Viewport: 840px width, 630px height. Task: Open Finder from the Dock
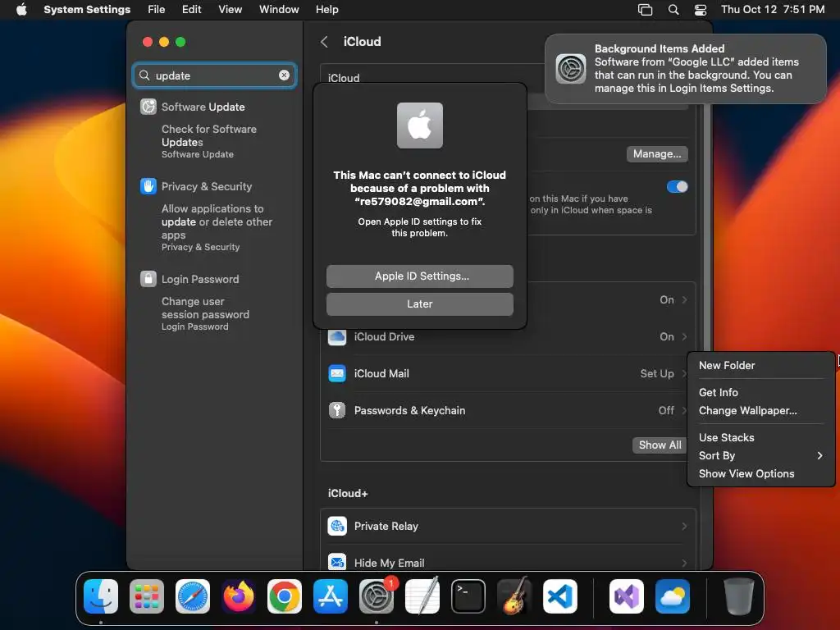[101, 596]
